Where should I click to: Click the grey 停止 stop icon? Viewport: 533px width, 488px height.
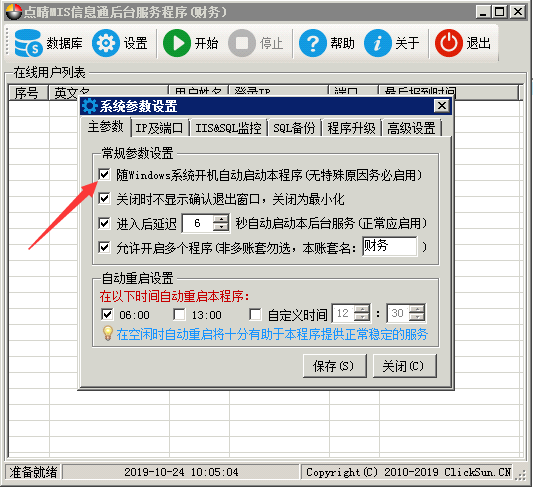pos(242,43)
